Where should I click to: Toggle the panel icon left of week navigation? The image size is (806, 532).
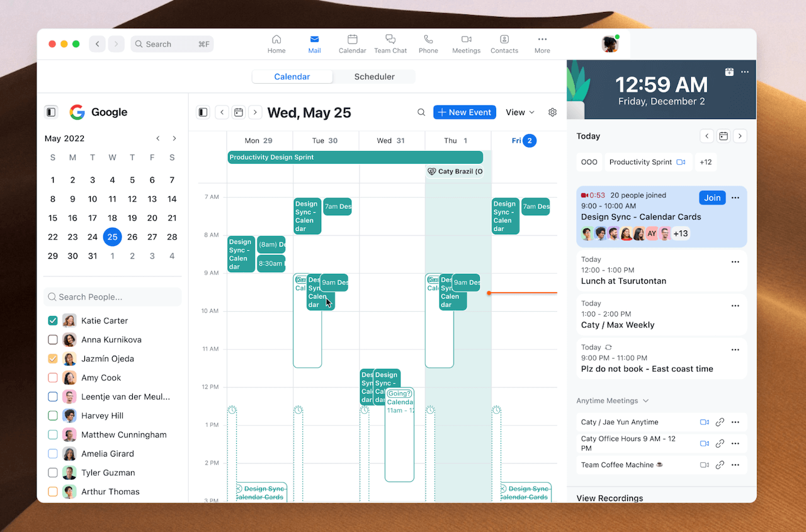(203, 112)
